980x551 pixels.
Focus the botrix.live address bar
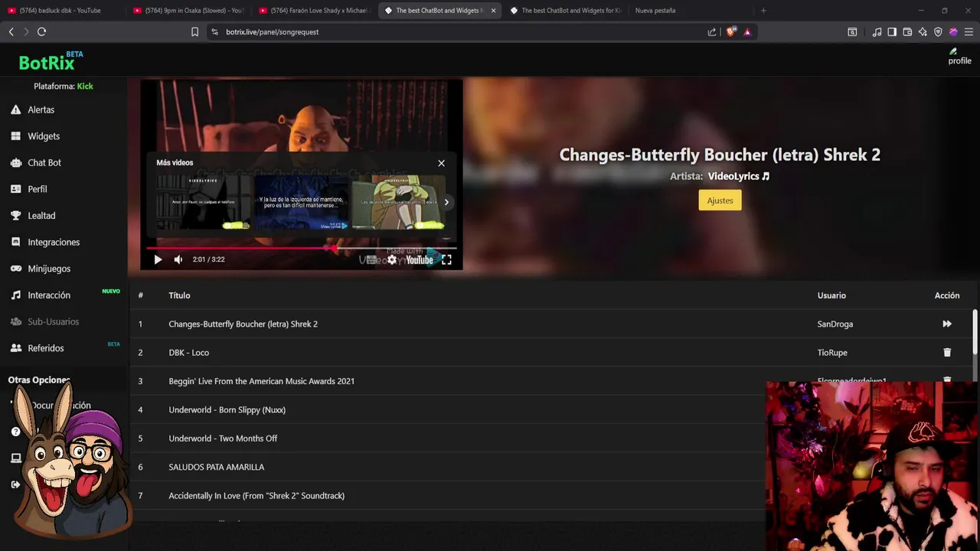[459, 31]
